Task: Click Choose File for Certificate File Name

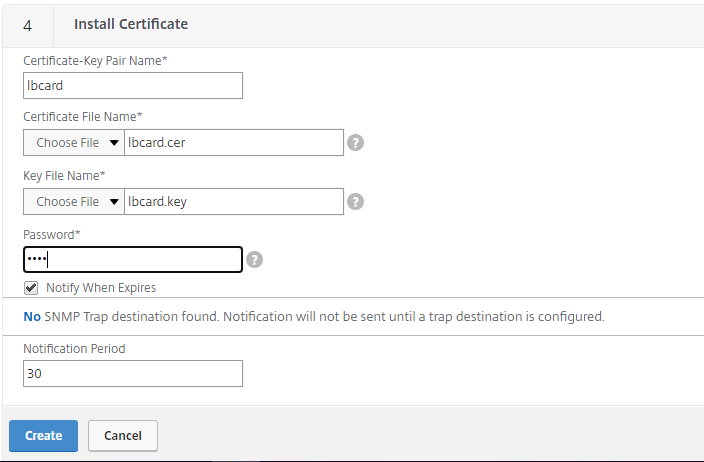Action: tap(67, 143)
